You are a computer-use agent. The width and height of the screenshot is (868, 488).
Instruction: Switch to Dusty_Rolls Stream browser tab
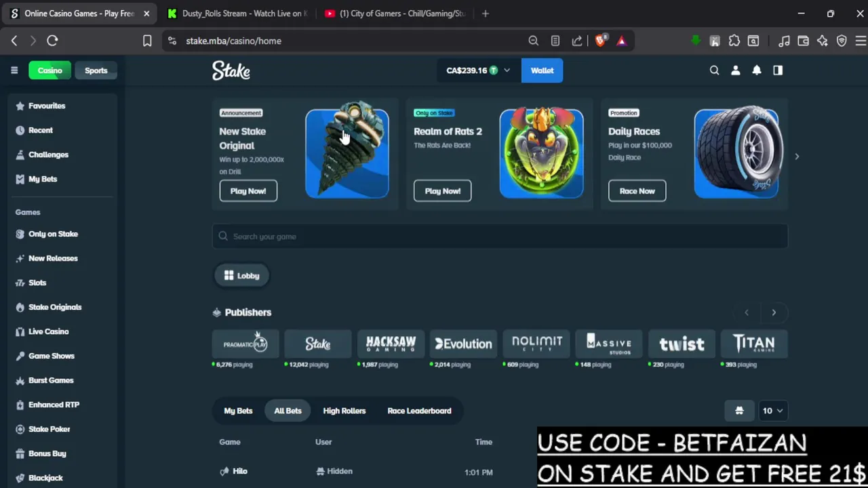pyautogui.click(x=238, y=14)
